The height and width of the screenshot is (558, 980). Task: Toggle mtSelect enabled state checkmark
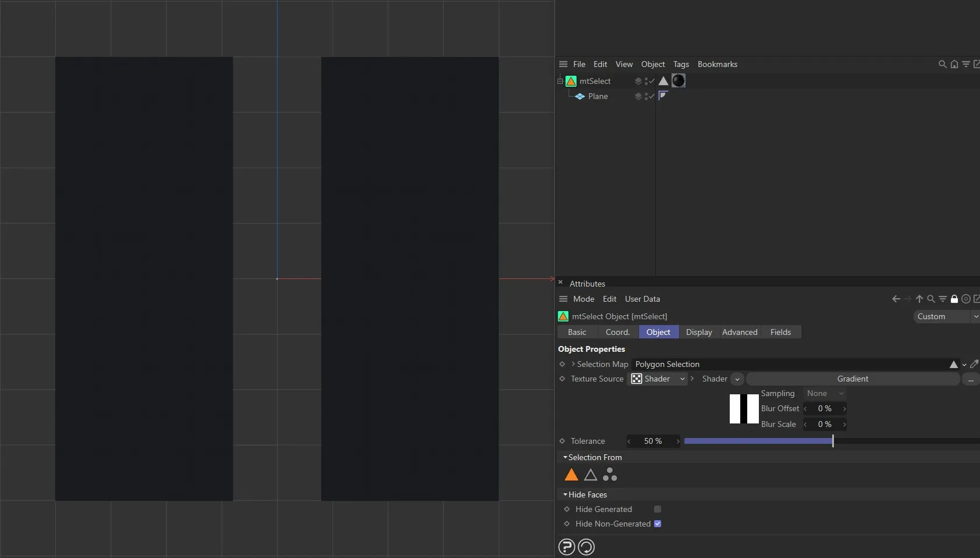pos(651,81)
